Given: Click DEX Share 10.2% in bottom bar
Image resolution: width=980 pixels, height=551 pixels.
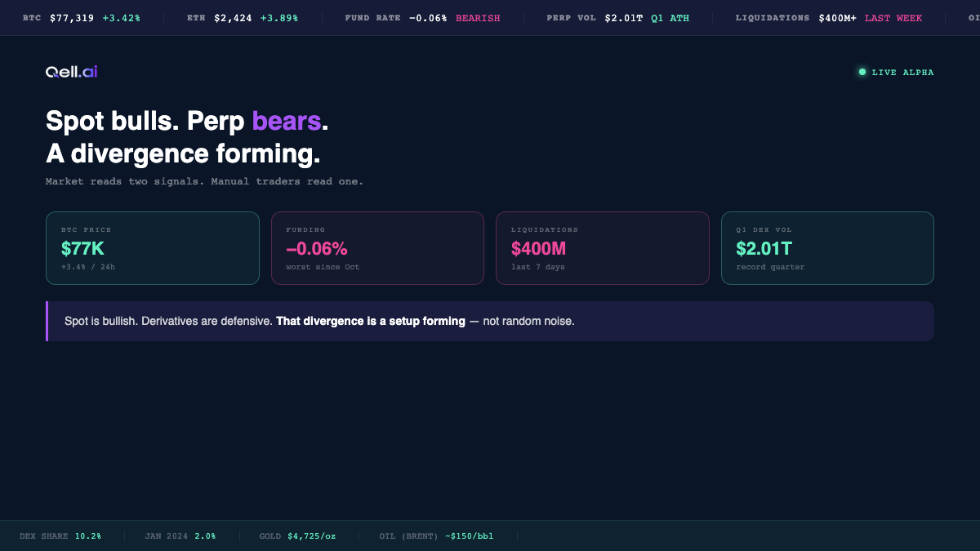Looking at the screenshot, I should point(60,536).
